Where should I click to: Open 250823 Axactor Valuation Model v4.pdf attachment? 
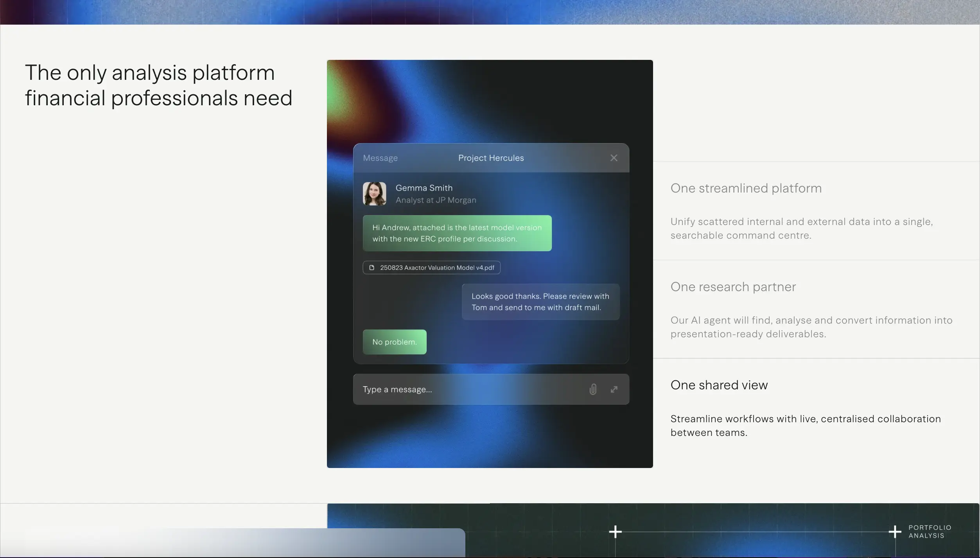437,268
